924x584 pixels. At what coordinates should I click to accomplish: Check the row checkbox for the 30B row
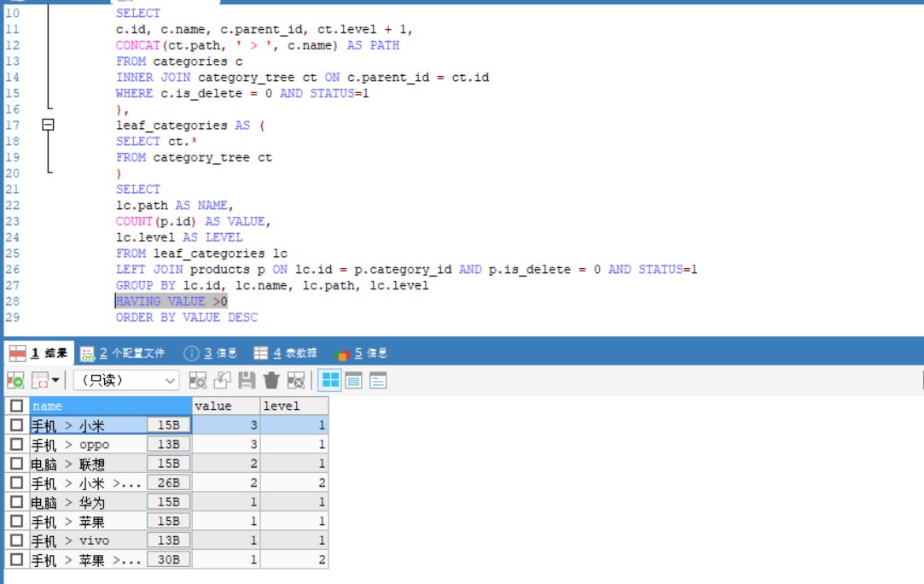(x=16, y=559)
